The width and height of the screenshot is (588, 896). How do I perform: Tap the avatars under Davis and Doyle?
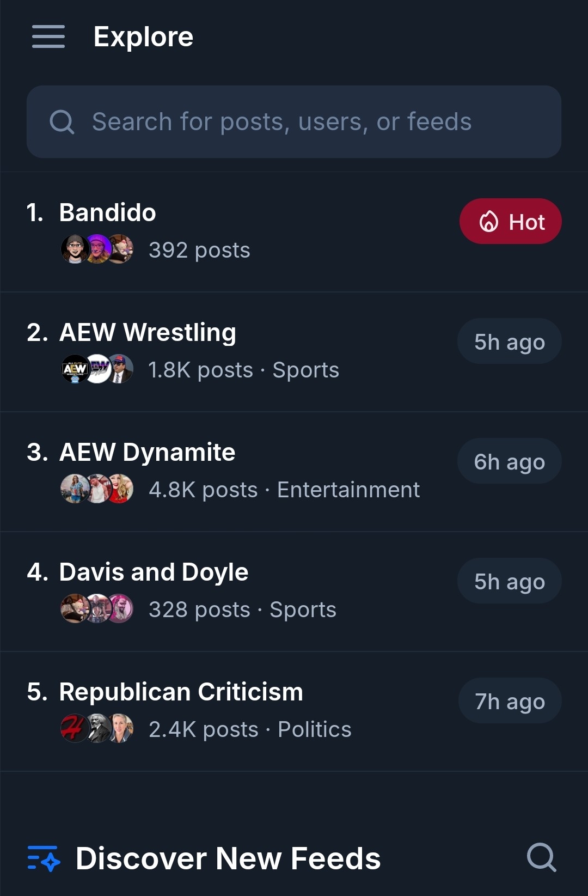tap(97, 609)
